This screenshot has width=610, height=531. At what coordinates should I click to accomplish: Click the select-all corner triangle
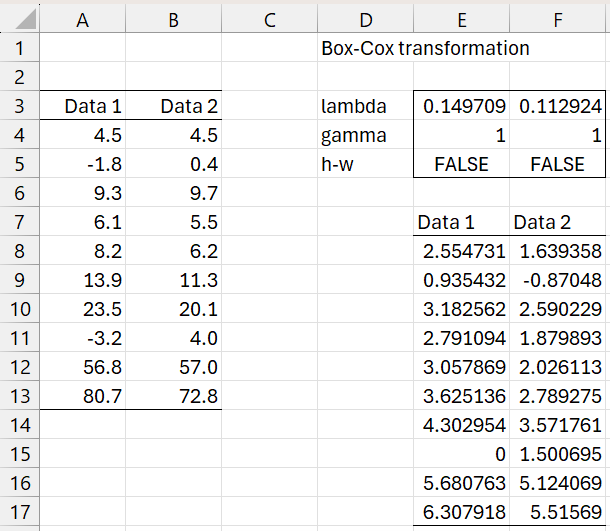click(20, 18)
